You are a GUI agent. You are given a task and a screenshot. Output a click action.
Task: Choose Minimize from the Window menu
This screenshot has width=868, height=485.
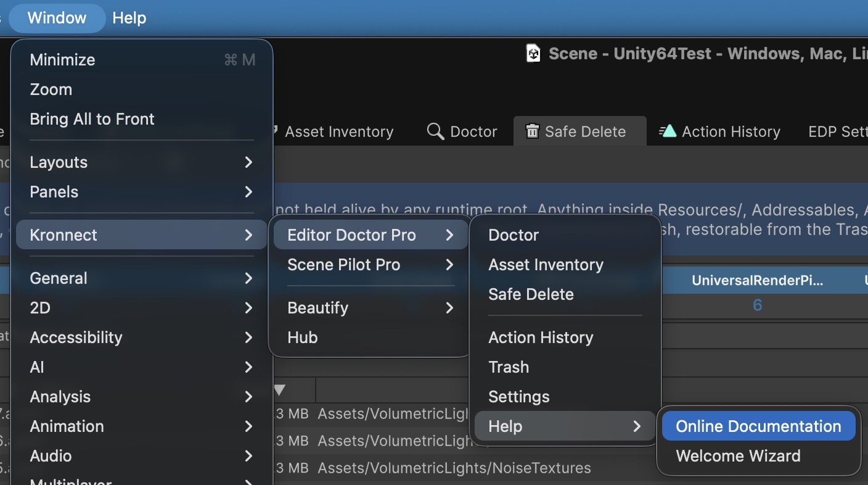pos(142,60)
